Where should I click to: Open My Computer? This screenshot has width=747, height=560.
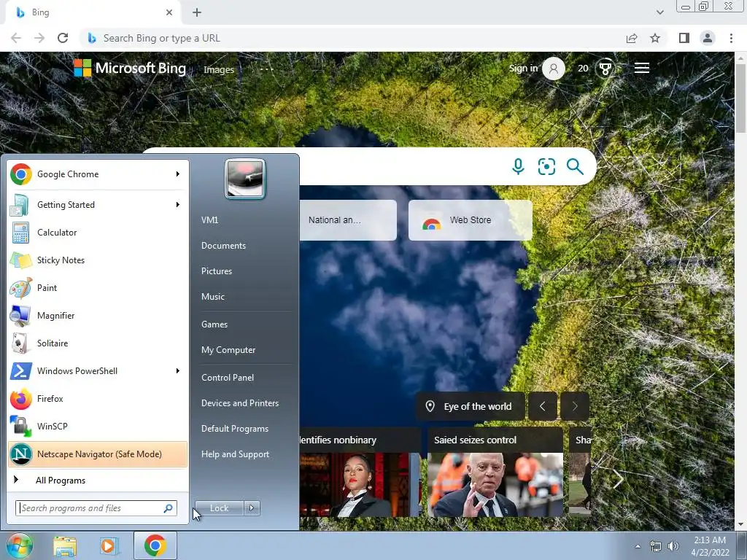pos(228,350)
